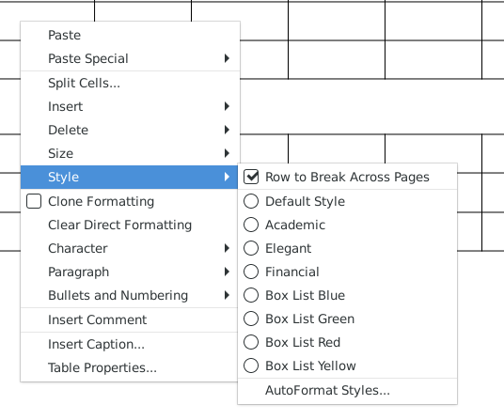504x420 pixels.
Task: Choose Split Cells... from the menu
Action: click(x=130, y=83)
